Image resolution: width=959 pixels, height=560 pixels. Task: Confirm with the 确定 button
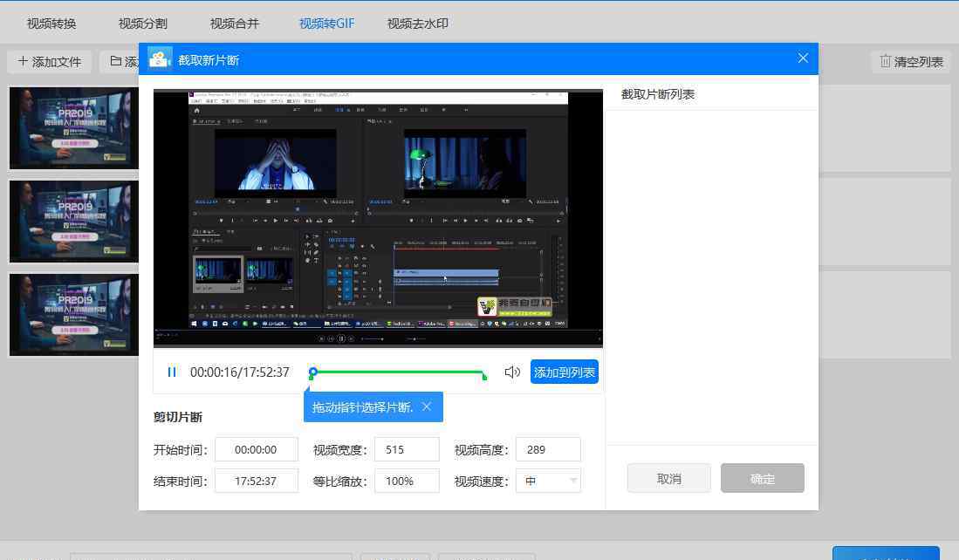coord(762,479)
